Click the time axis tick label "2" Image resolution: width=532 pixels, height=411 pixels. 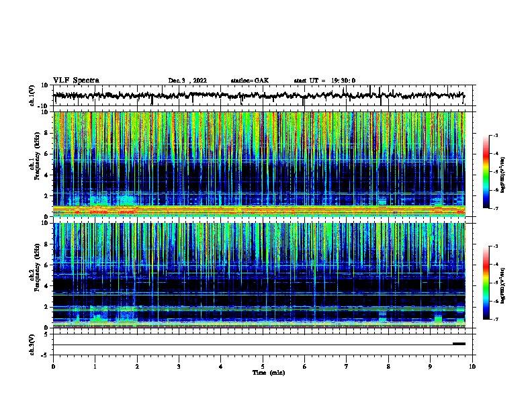pos(137,367)
